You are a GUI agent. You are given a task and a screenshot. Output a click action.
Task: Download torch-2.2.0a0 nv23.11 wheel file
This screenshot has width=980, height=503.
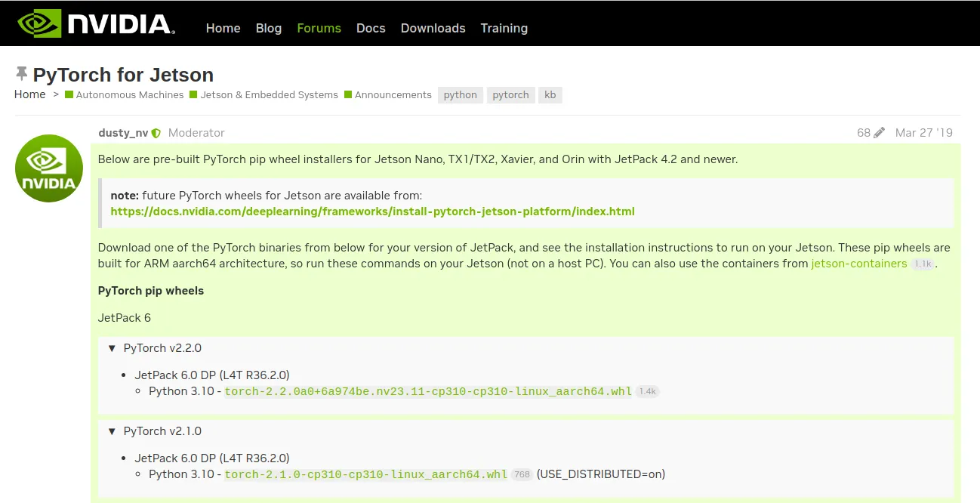pyautogui.click(x=428, y=391)
